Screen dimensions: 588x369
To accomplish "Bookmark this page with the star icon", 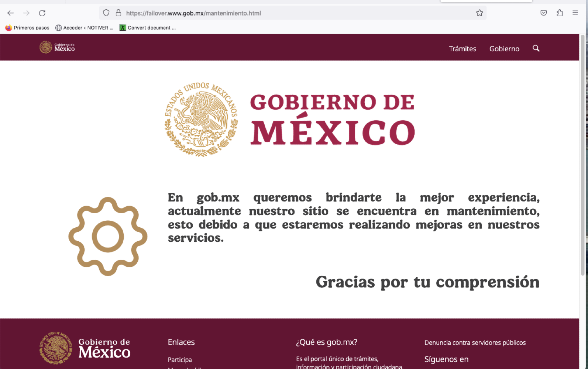I will [x=479, y=13].
